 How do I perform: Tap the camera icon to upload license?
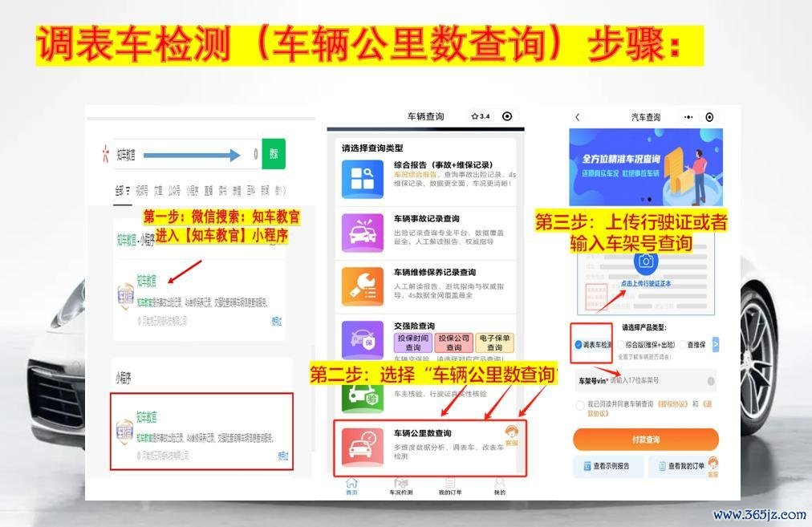647,261
